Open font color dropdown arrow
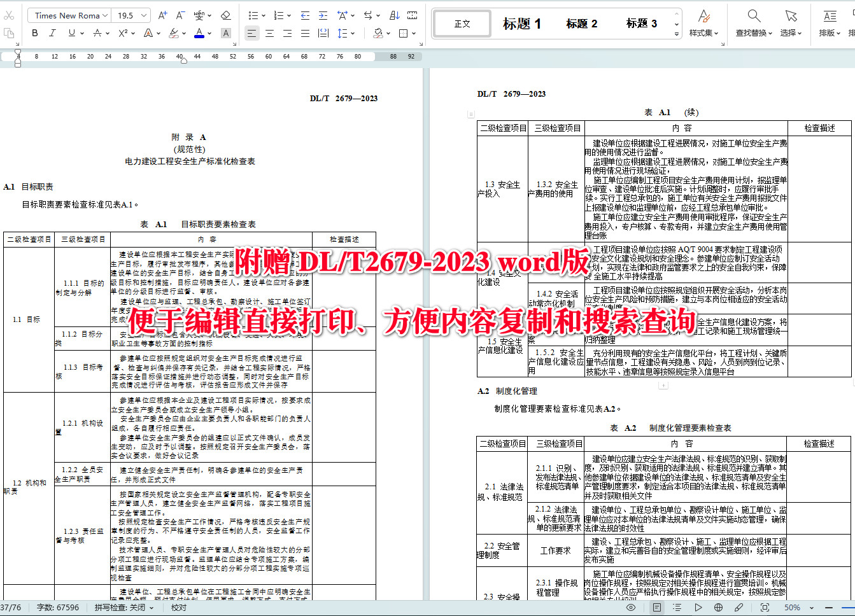 [x=209, y=33]
